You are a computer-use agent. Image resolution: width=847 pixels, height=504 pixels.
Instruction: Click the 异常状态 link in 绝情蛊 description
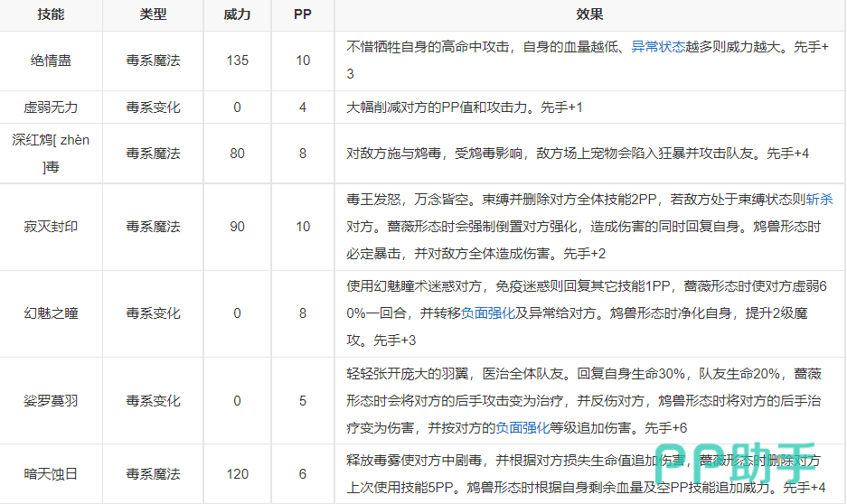pos(655,47)
